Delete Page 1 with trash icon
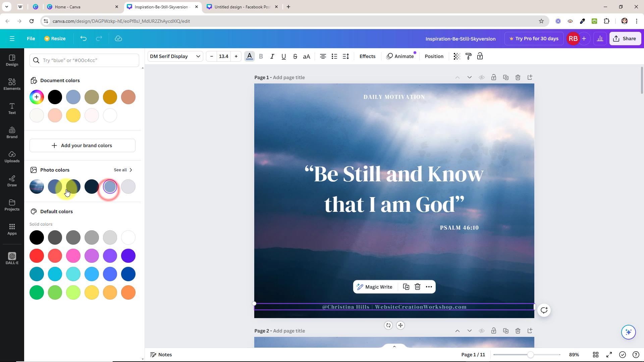Image resolution: width=644 pixels, height=362 pixels. tap(518, 77)
